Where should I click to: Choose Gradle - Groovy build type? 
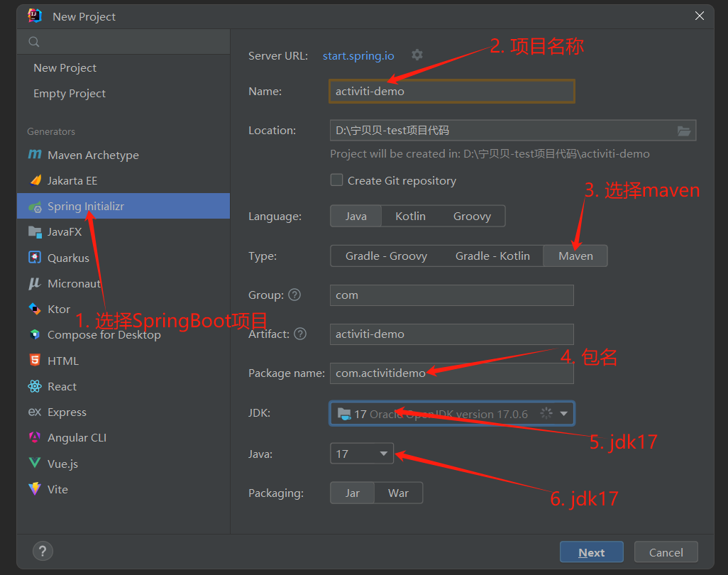point(386,256)
